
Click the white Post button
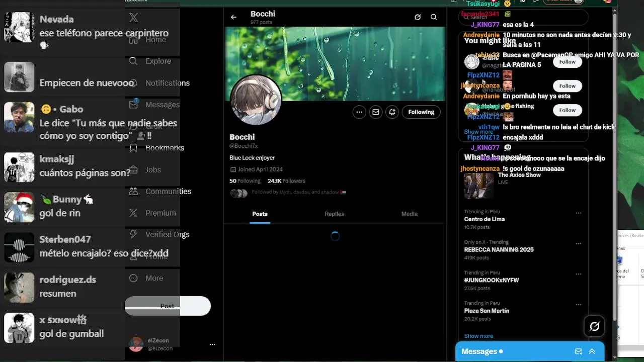click(168, 306)
